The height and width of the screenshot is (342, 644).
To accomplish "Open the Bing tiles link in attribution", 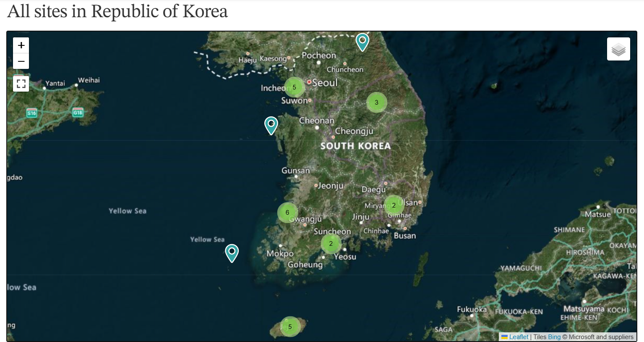I will [554, 337].
